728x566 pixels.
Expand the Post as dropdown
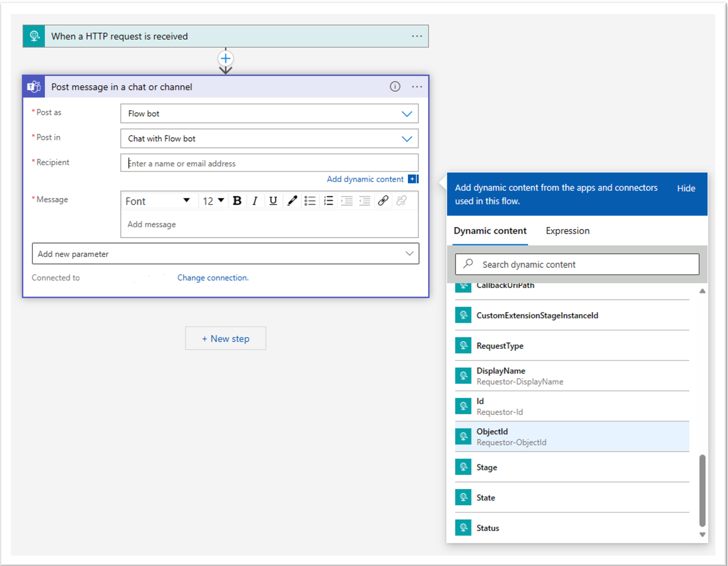407,114
